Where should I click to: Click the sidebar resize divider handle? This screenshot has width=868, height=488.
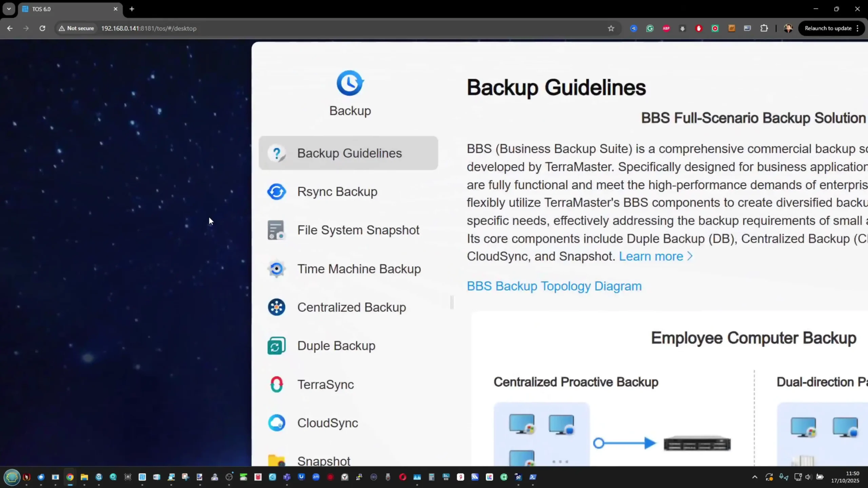coord(452,302)
